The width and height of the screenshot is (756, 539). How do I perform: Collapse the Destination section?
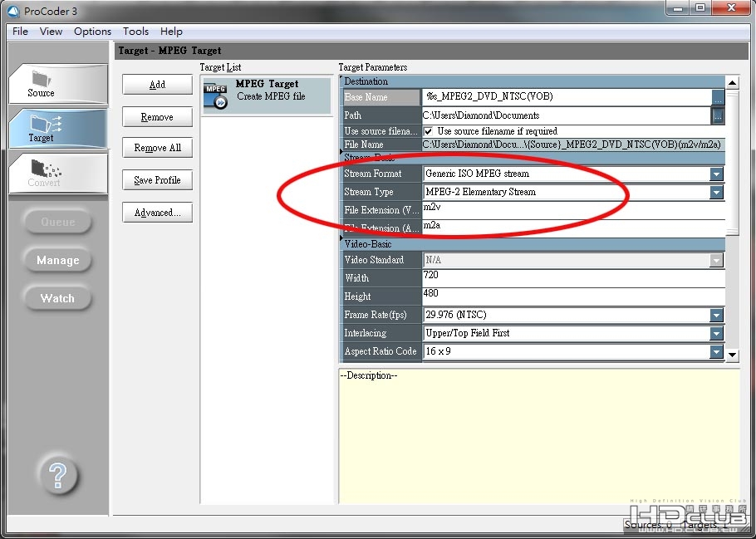tap(341, 77)
